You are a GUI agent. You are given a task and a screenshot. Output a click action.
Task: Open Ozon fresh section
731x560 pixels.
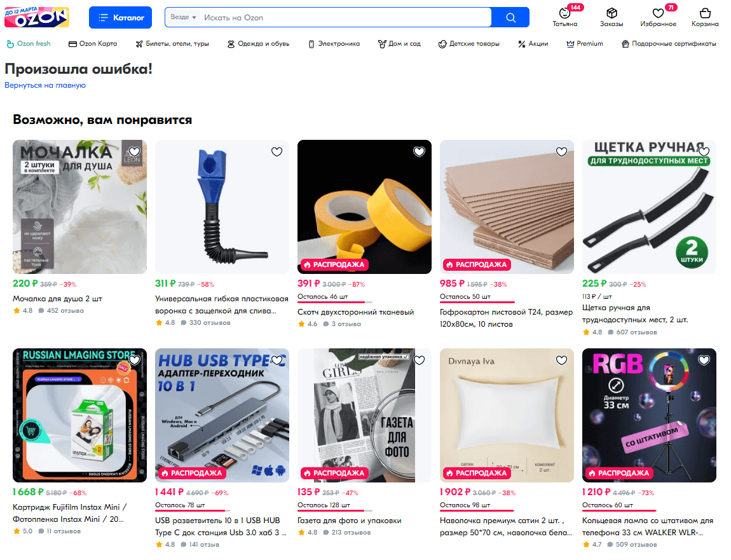click(x=29, y=44)
